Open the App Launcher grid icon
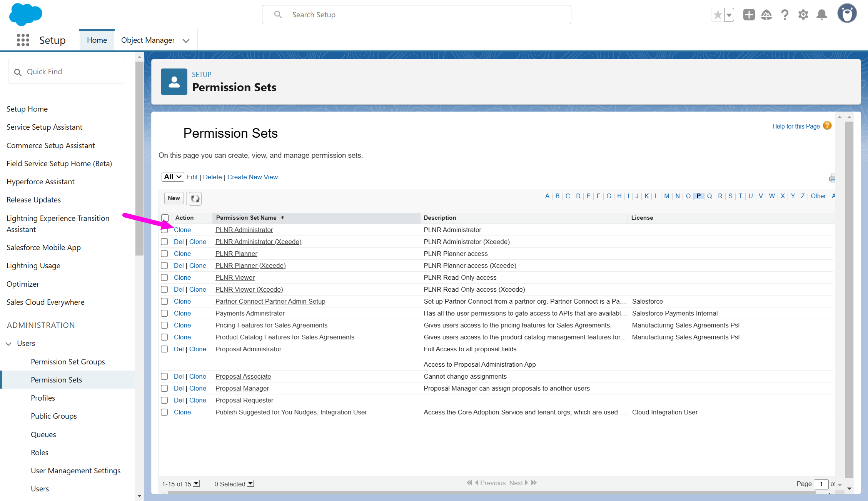The image size is (868, 501). tap(23, 40)
